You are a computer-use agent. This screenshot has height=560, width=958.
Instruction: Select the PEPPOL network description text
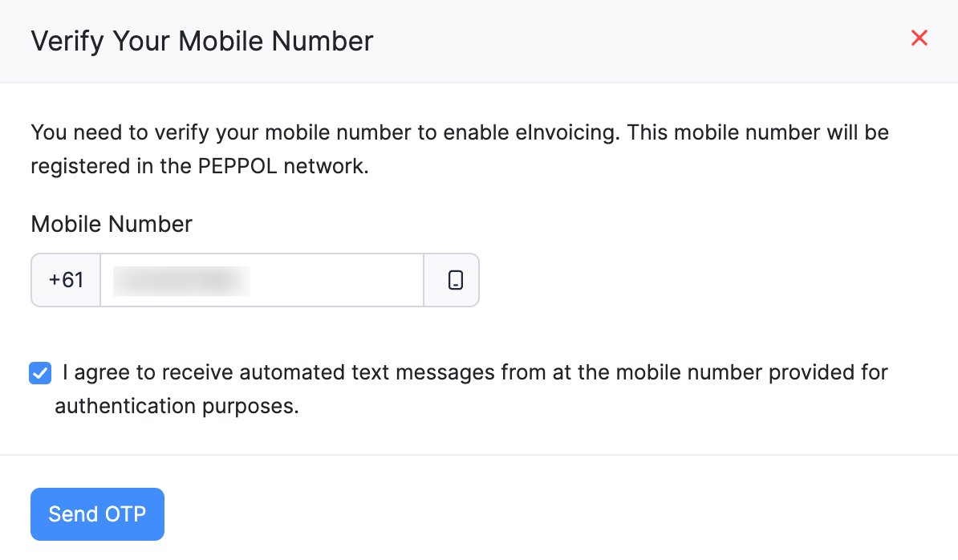[x=459, y=149]
